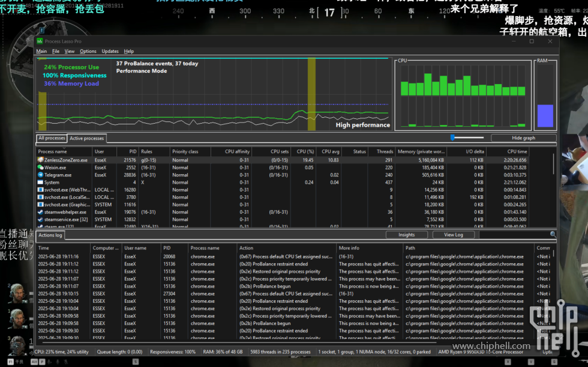Image resolution: width=588 pixels, height=367 pixels.
Task: Open the Help menu
Action: coord(129,52)
